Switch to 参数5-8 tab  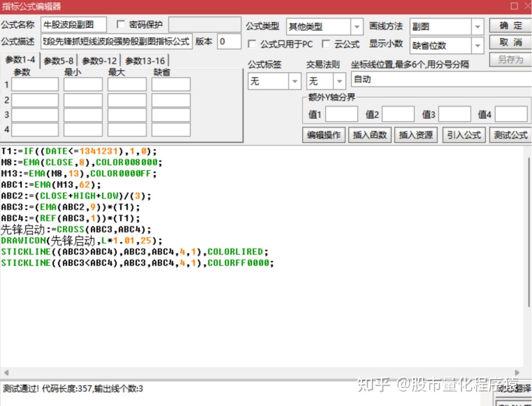coord(59,61)
